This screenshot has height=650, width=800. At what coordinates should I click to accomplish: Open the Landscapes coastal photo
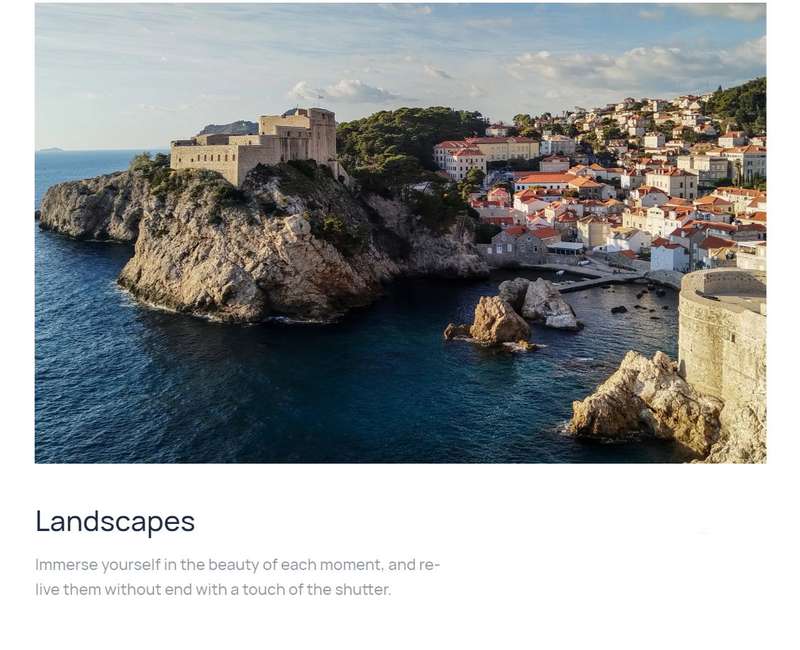pyautogui.click(x=400, y=233)
